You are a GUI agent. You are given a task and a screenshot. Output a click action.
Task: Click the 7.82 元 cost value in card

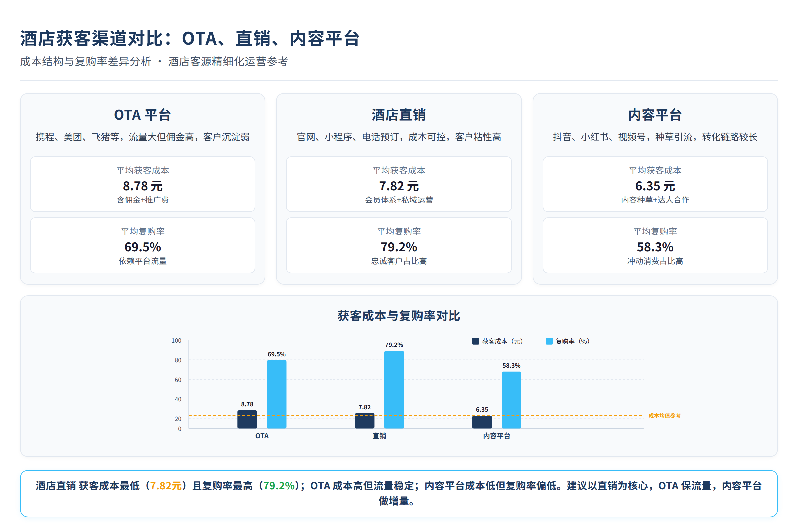tap(399, 186)
